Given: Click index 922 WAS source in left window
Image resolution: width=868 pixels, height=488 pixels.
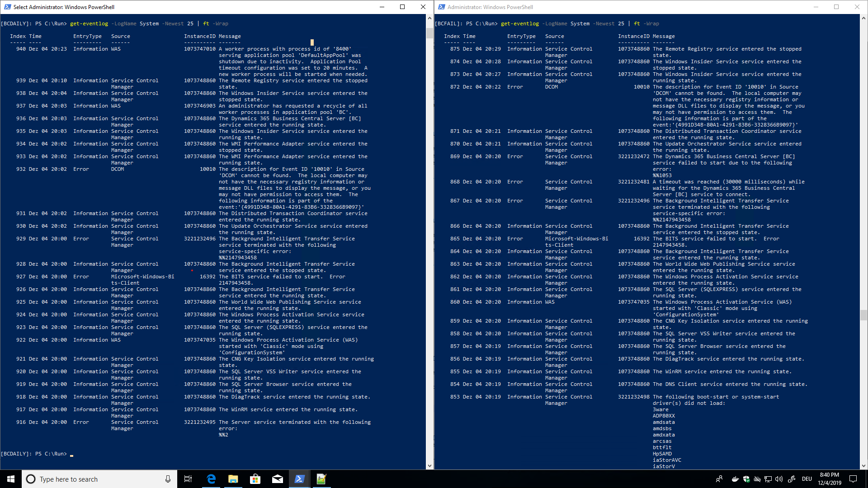Looking at the screenshot, I should (x=116, y=340).
